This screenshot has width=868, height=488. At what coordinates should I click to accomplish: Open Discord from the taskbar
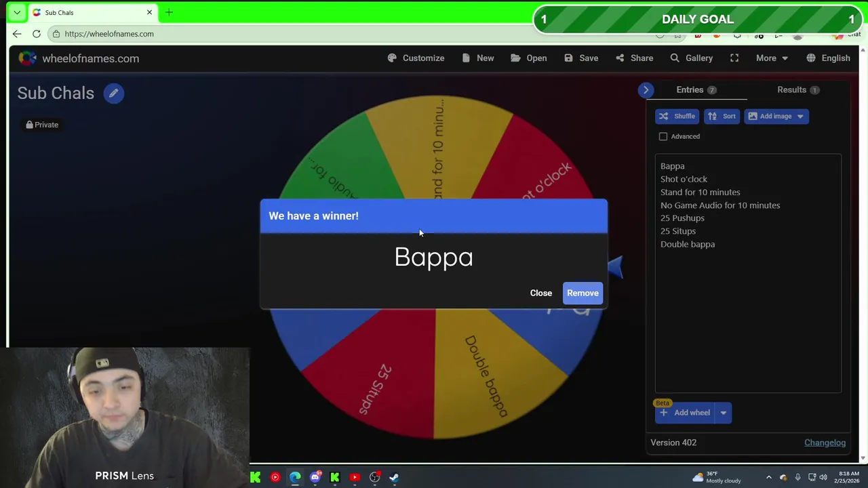pos(315,477)
